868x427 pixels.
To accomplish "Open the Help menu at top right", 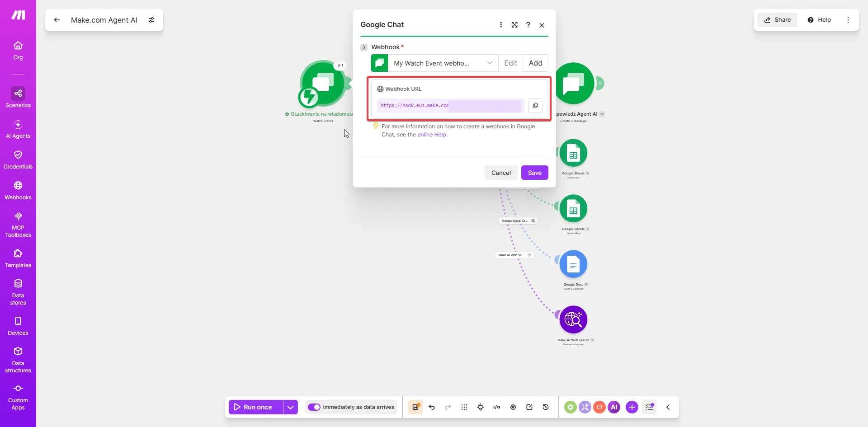I will pos(819,20).
